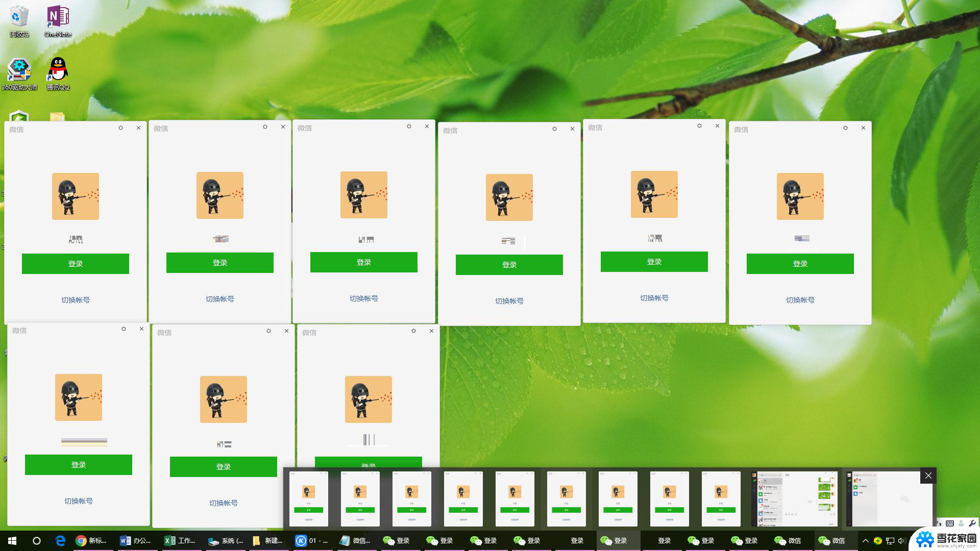This screenshot has height=551, width=980.
Task: Select the first WeChat login preview thumbnail
Action: pyautogui.click(x=309, y=498)
